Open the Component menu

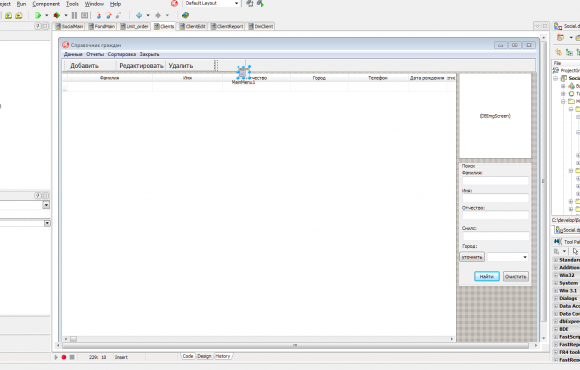click(46, 4)
